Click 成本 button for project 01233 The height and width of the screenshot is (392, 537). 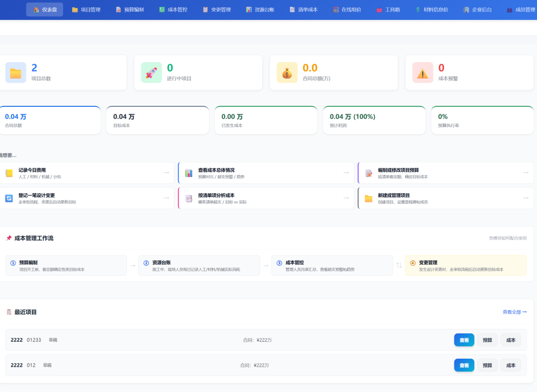511,340
